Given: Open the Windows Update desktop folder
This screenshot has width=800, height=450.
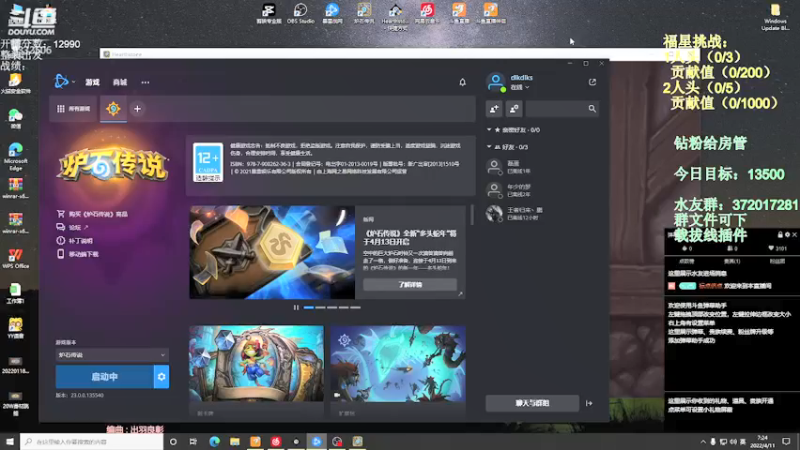Looking at the screenshot, I should (x=775, y=17).
